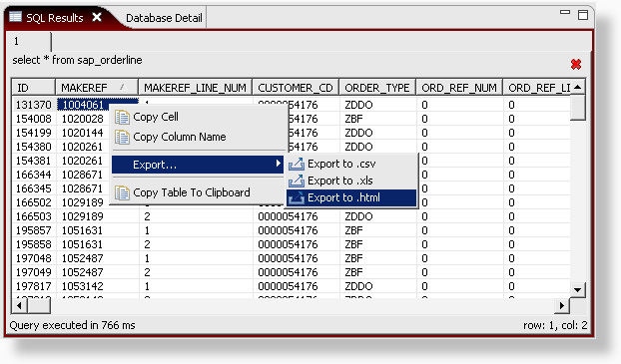Select the ID cell 154008

33,119
